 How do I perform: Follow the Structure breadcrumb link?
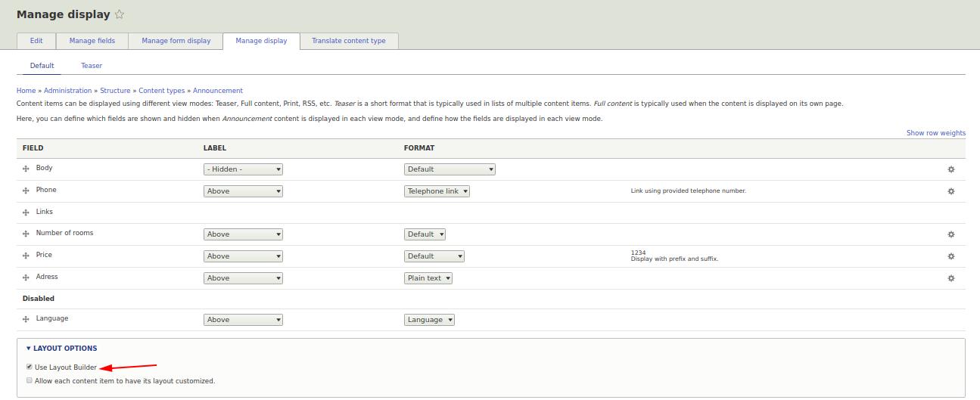[115, 91]
